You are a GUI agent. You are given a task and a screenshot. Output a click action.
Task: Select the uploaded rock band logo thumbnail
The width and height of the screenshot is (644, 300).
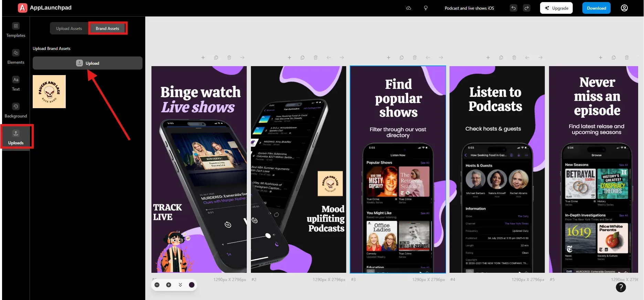[49, 92]
